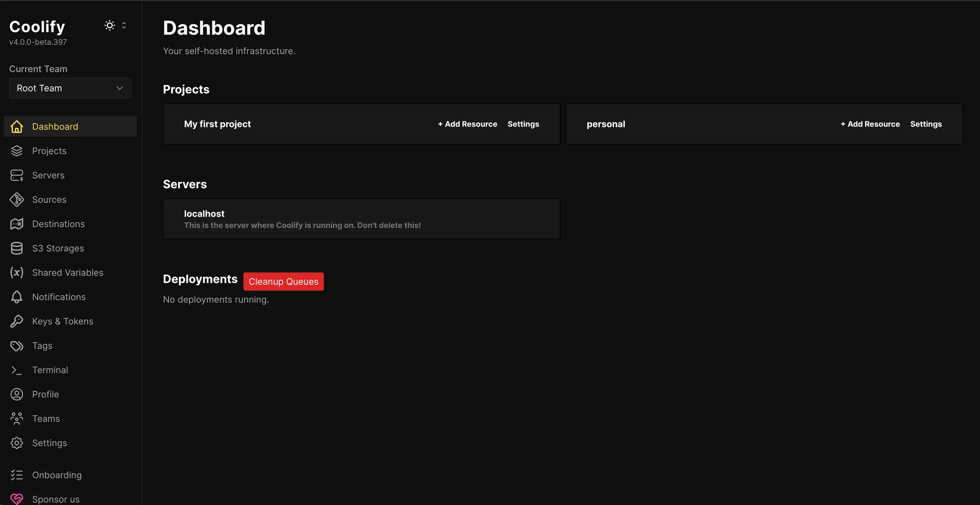Open Settings for personal project
The height and width of the screenshot is (505, 980).
pyautogui.click(x=926, y=124)
